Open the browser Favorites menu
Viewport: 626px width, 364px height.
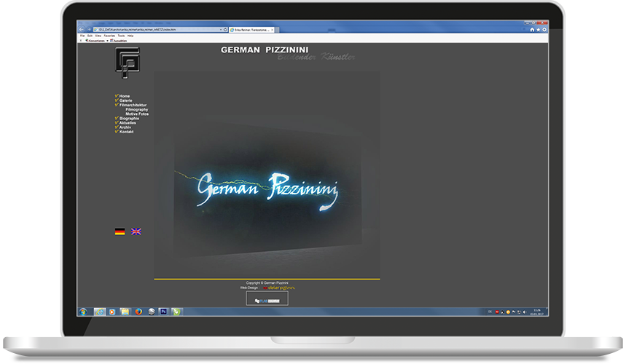point(109,35)
